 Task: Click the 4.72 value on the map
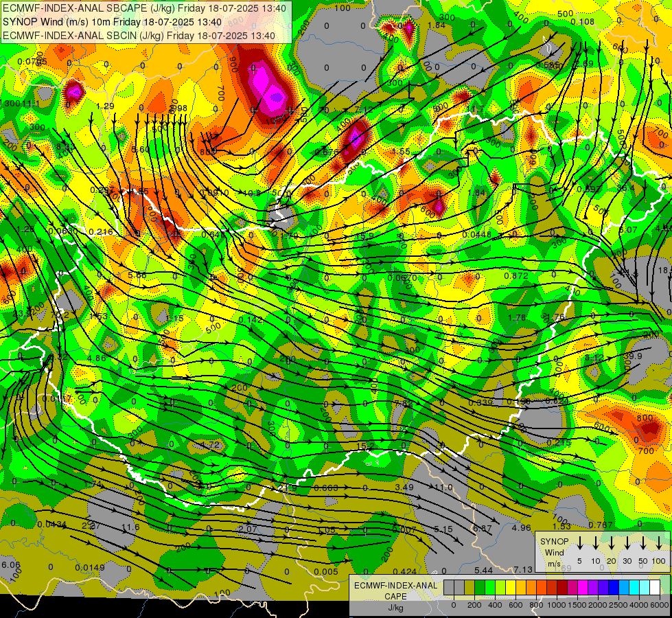pyautogui.click(x=211, y=445)
